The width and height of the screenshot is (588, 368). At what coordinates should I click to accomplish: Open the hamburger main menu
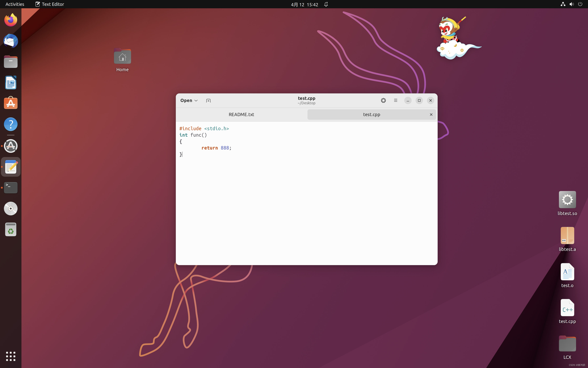(x=396, y=101)
